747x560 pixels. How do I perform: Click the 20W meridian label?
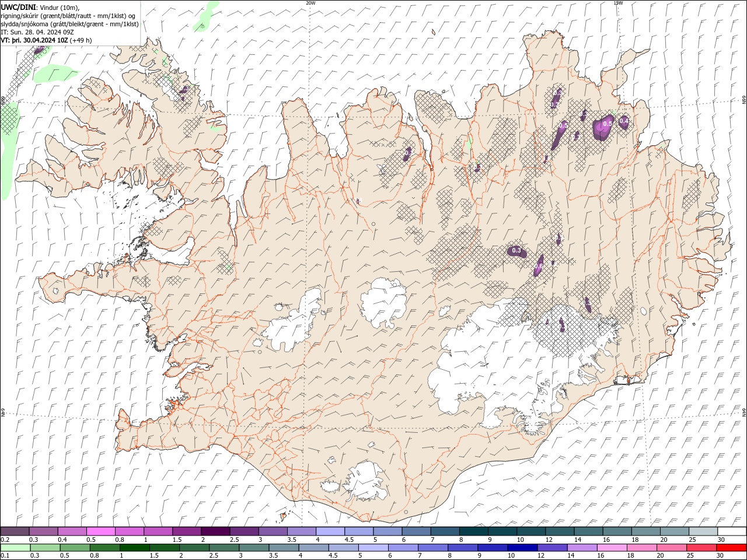pyautogui.click(x=310, y=3)
